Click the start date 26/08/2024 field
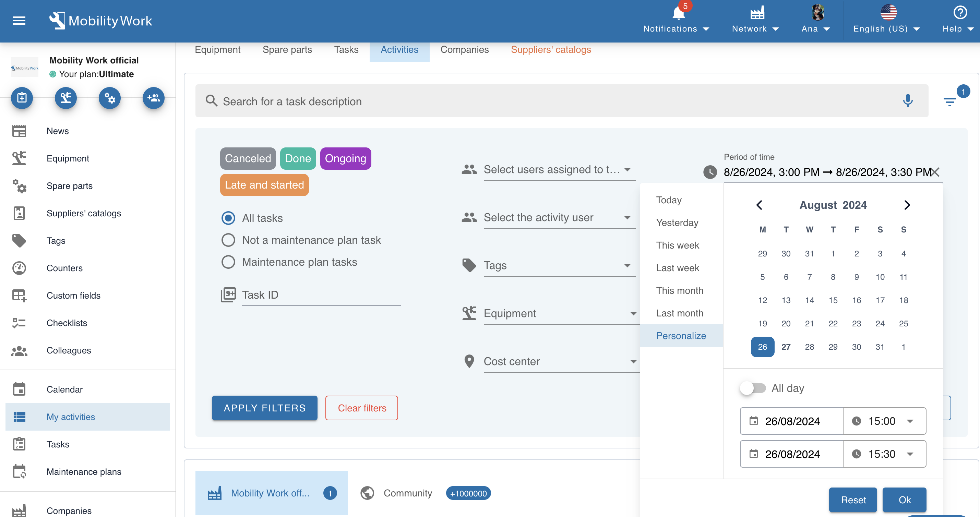 pyautogui.click(x=791, y=421)
